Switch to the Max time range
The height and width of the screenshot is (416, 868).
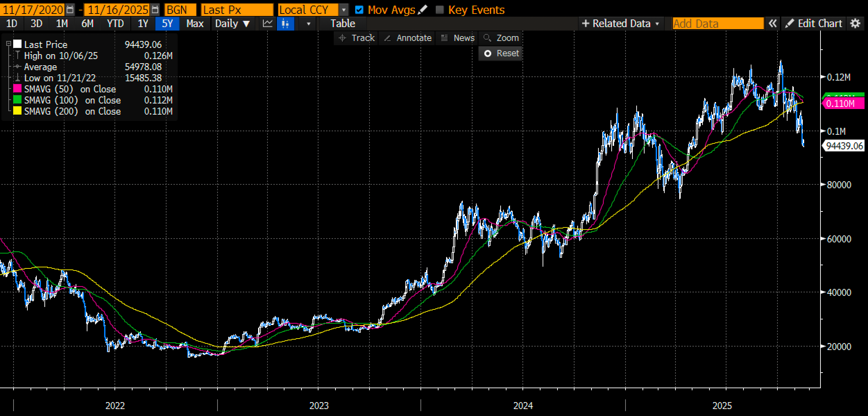point(195,24)
